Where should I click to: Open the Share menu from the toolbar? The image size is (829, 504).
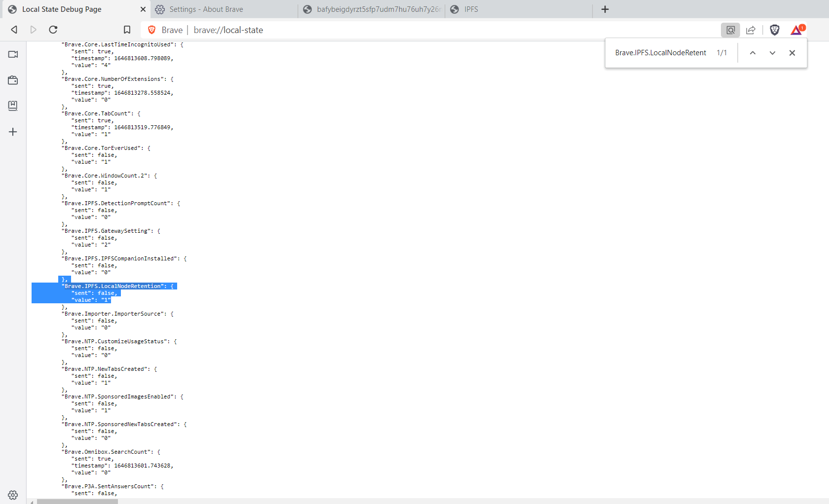pos(751,30)
